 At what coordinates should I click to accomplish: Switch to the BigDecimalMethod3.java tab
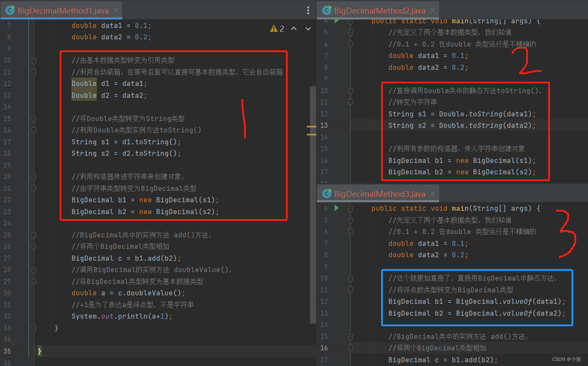376,193
